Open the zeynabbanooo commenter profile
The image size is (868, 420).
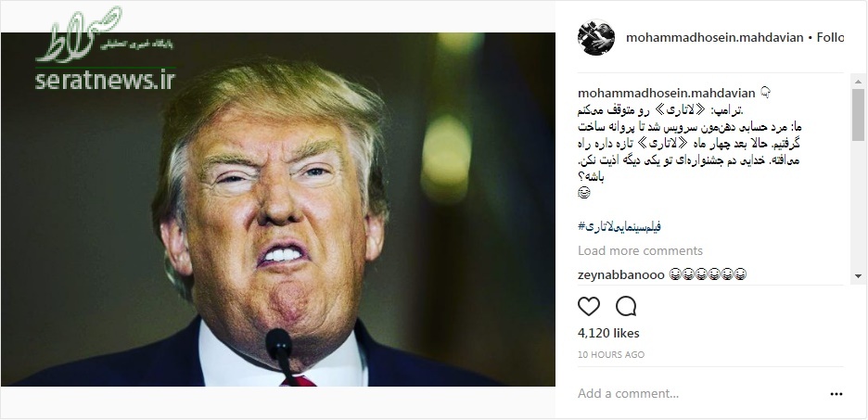(x=621, y=274)
